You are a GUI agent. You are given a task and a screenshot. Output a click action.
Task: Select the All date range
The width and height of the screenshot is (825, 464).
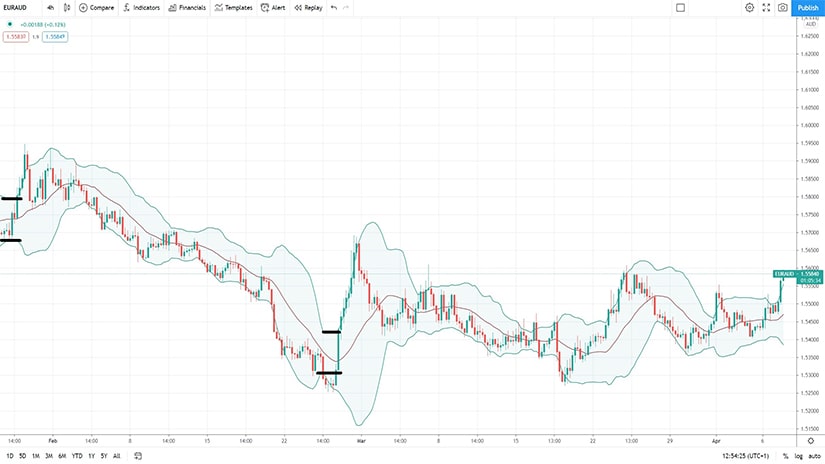[117, 456]
